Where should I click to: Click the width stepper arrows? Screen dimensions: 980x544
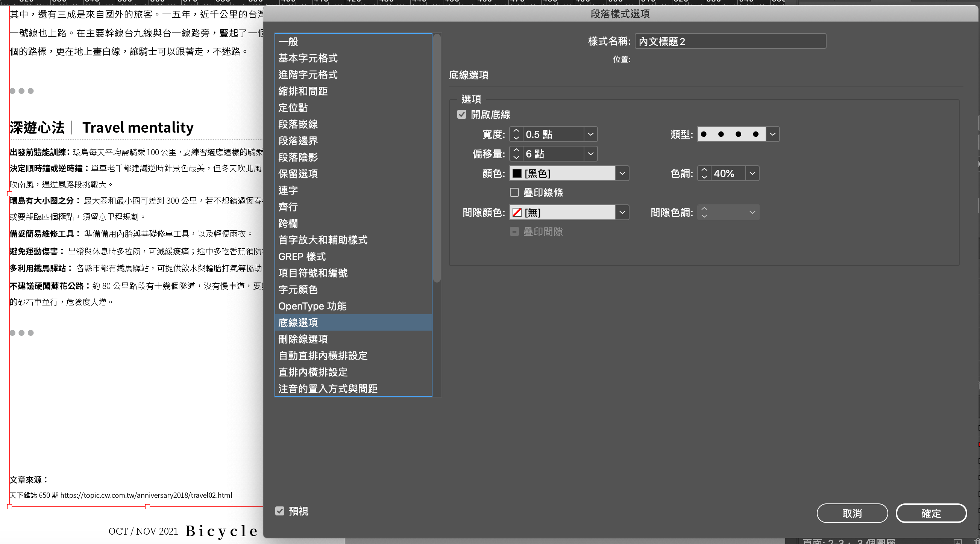click(x=516, y=134)
